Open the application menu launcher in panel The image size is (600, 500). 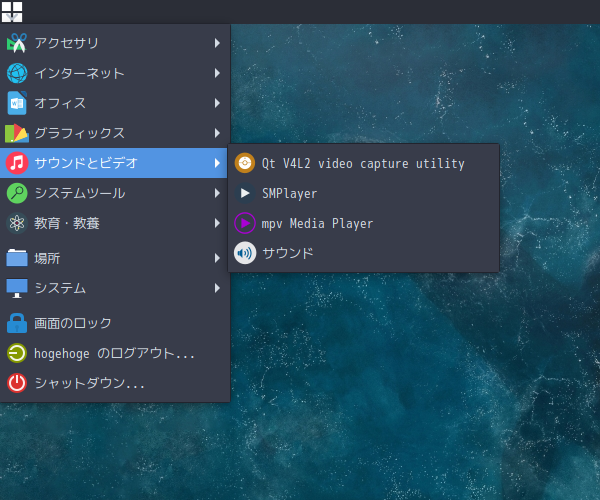12,11
